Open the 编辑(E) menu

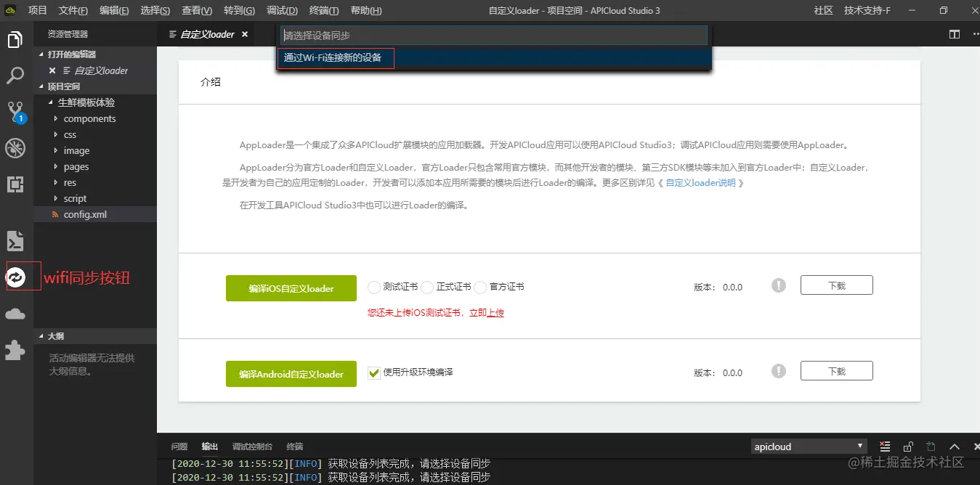pyautogui.click(x=114, y=11)
